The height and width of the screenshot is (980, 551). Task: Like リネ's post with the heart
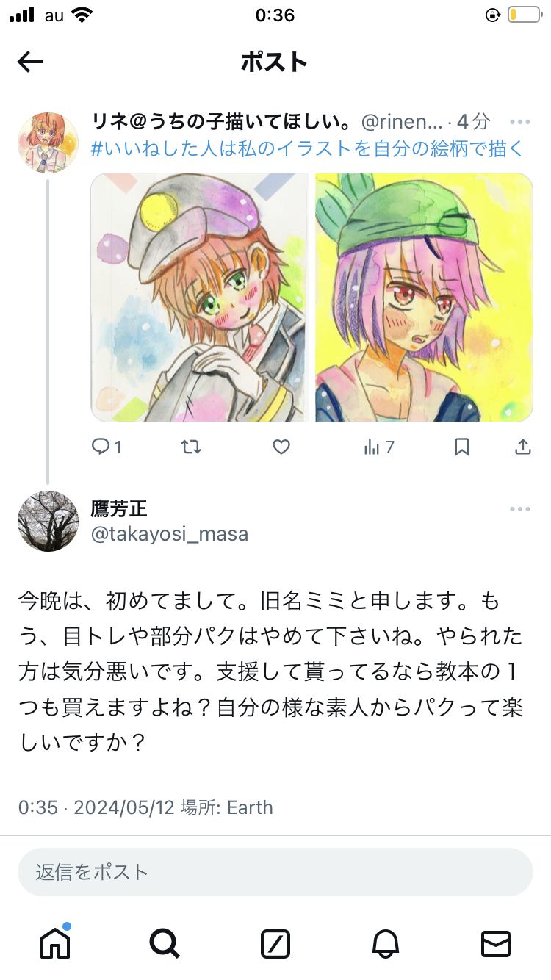[281, 447]
